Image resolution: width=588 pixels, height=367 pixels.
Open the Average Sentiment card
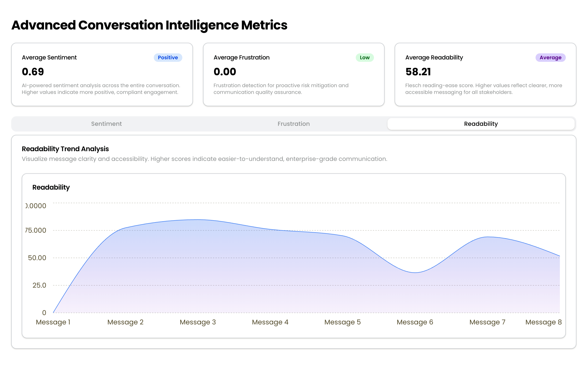102,74
